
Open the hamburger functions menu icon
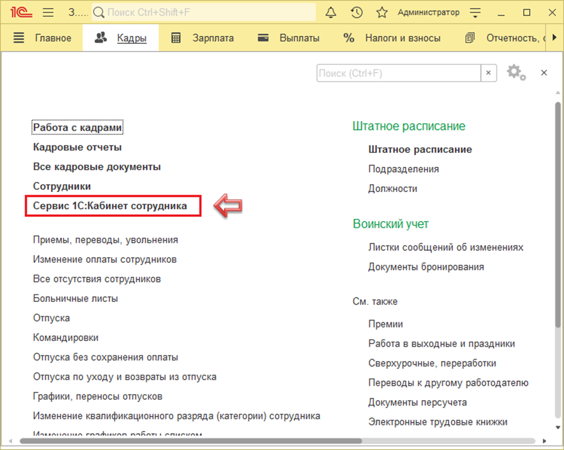tap(48, 13)
